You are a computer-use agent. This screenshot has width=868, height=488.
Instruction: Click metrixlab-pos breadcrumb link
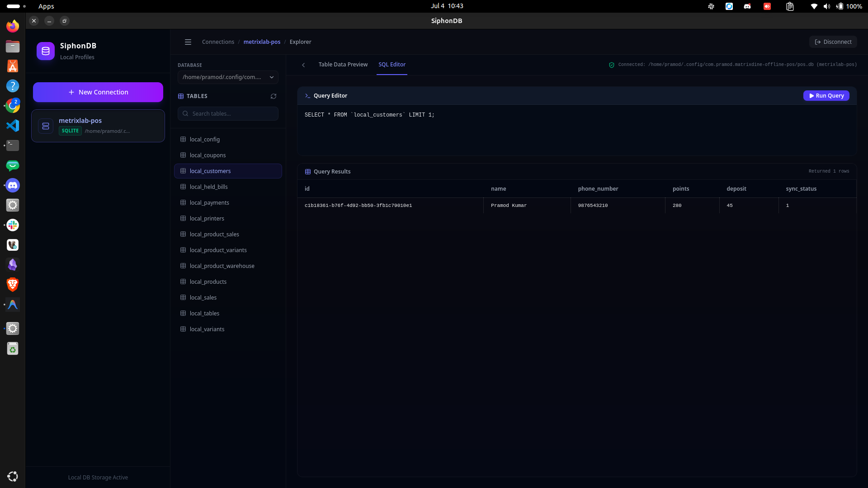pos(262,42)
